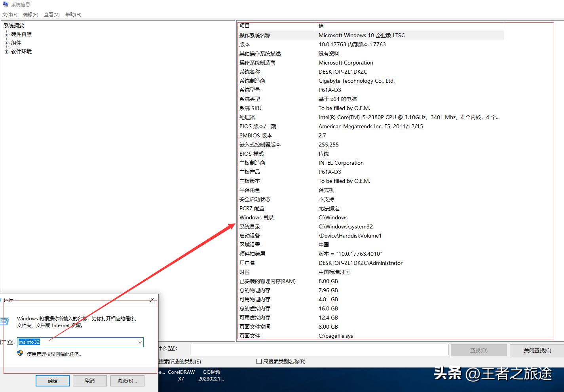The image size is (564, 392).
Task: Check the 只搜索类别名称(R) checkbox
Action: click(258, 361)
